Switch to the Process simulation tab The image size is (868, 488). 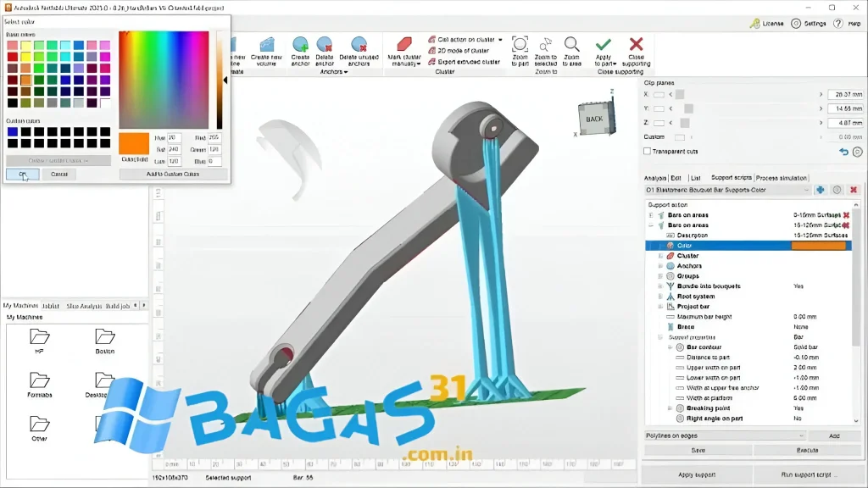point(781,178)
